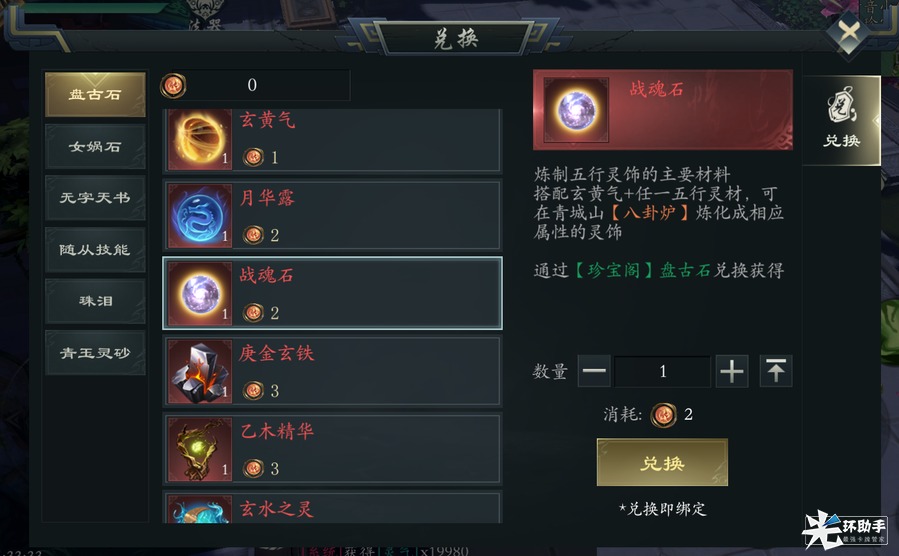Screen dimensions: 899x556
Task: Switch to the 无字天书 category tab
Action: pos(95,198)
